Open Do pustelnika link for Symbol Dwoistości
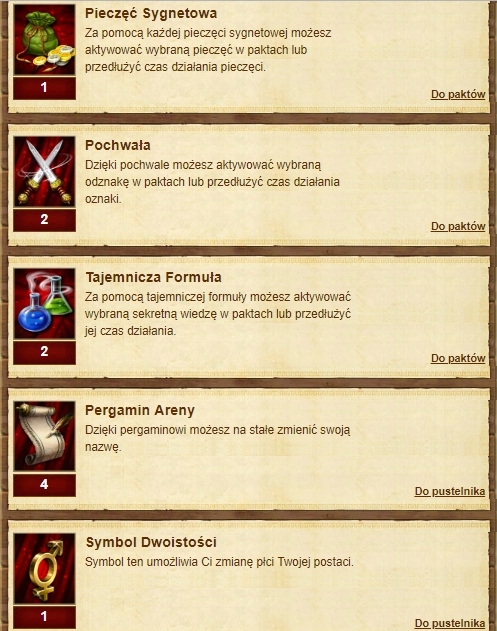The width and height of the screenshot is (497, 631). 450,623
